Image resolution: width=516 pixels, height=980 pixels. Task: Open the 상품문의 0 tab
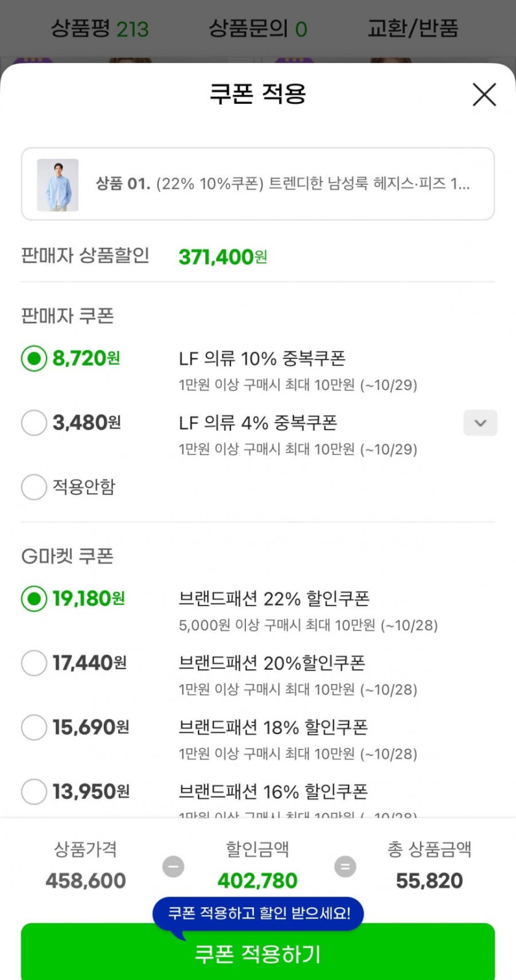coord(258,28)
